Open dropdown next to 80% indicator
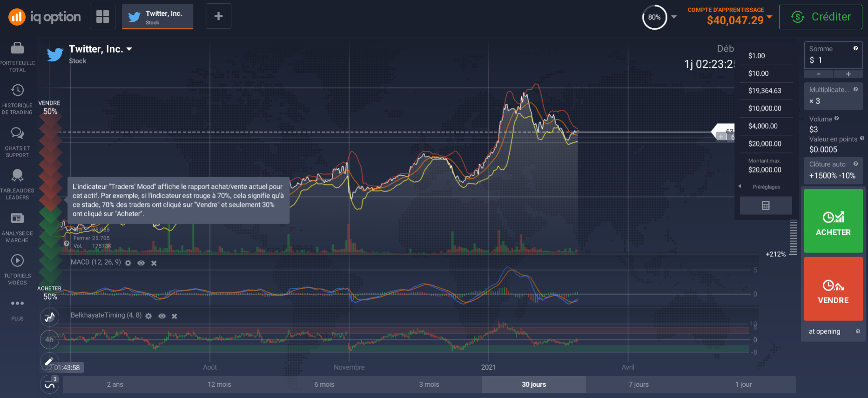The height and width of the screenshot is (398, 868). 674,17
